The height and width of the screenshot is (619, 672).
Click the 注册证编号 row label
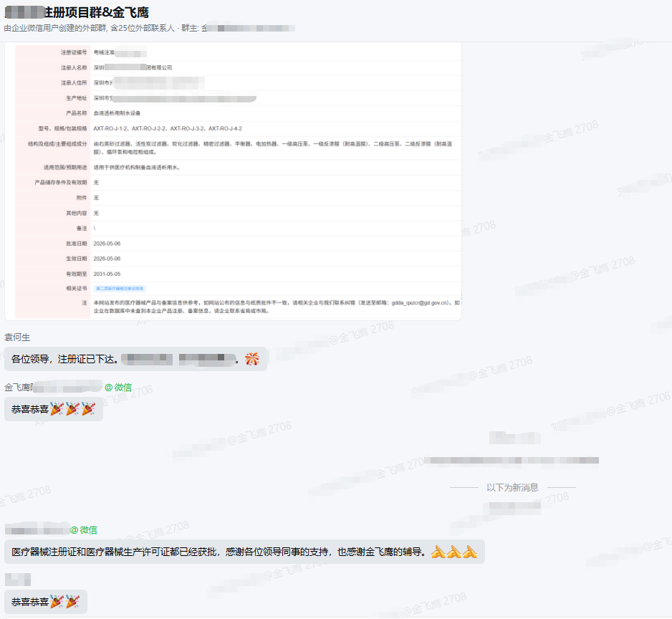[74, 52]
